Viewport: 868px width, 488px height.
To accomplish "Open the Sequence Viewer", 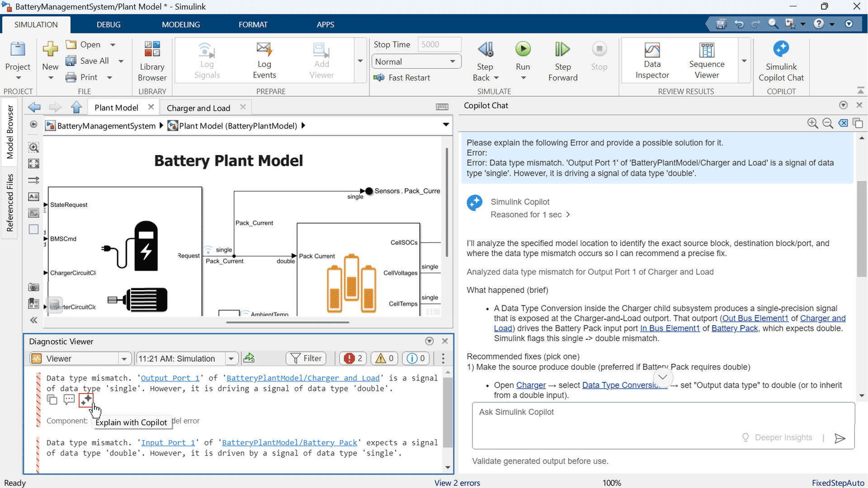I will click(706, 60).
